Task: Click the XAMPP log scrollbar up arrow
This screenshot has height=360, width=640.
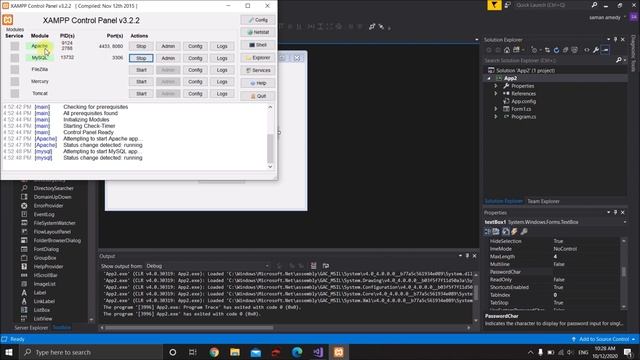Action: point(270,107)
